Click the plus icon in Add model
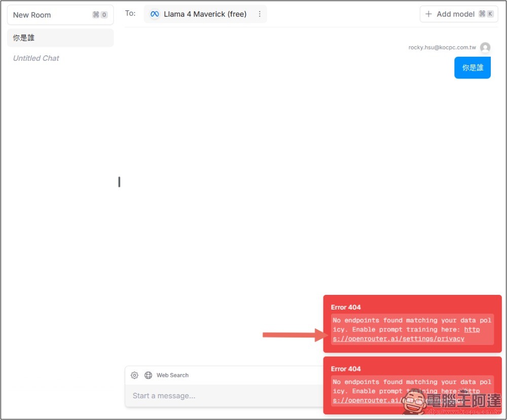This screenshot has height=420, width=507. (x=428, y=14)
